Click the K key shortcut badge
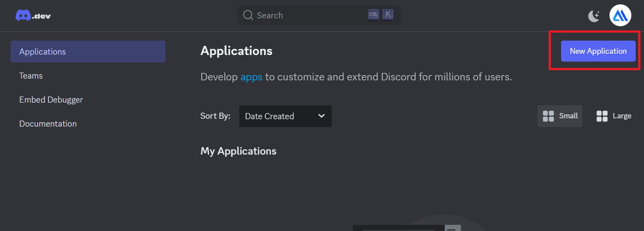644x231 pixels. tap(388, 14)
